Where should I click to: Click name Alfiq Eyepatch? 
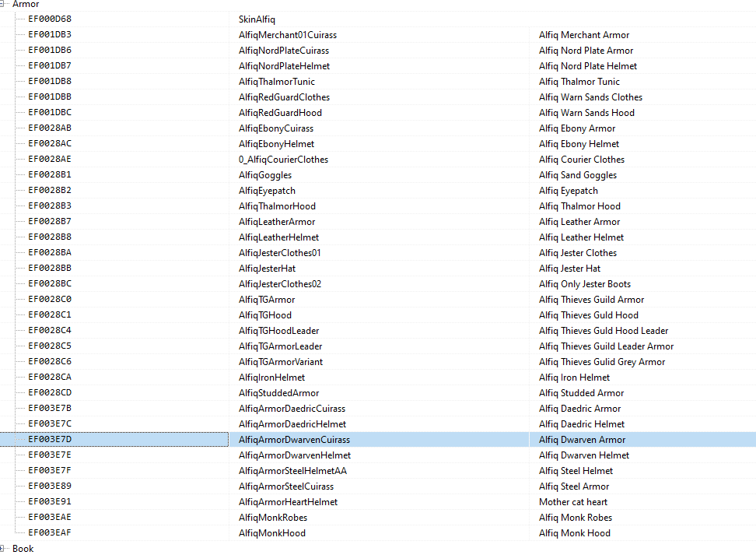click(x=569, y=191)
